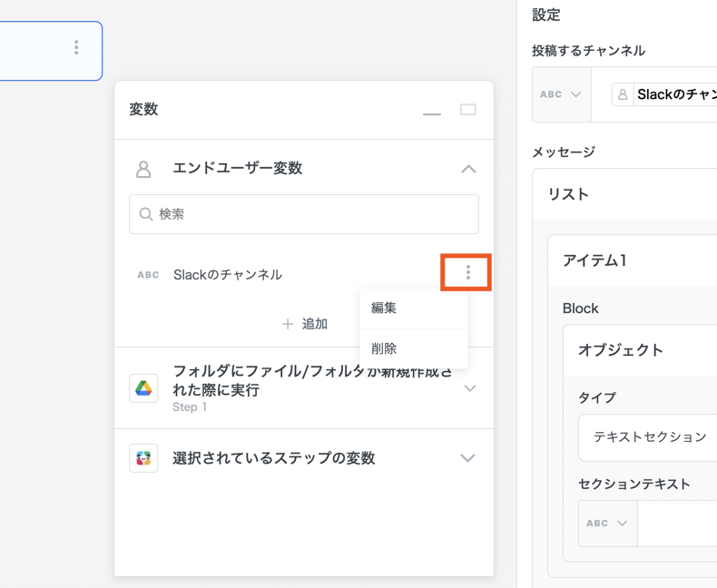
Task: Click the window-mode icon in 変数 header
Action: point(468,110)
